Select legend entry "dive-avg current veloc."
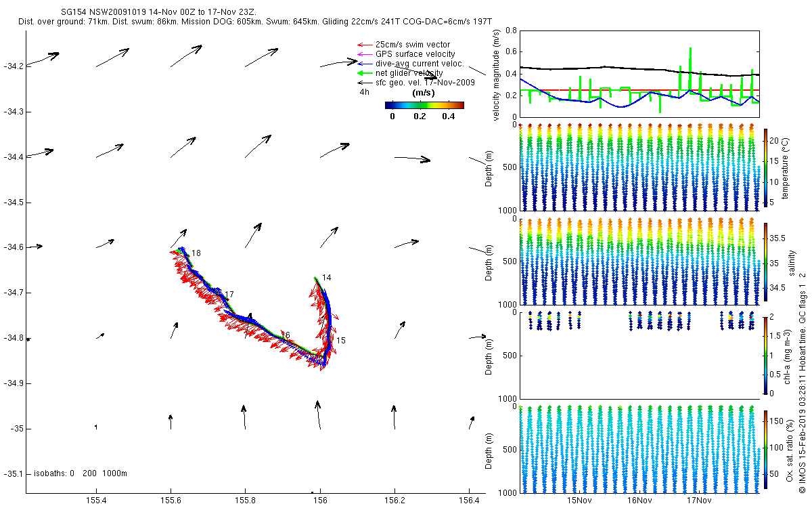This screenshot has height=508, width=812. click(420, 63)
